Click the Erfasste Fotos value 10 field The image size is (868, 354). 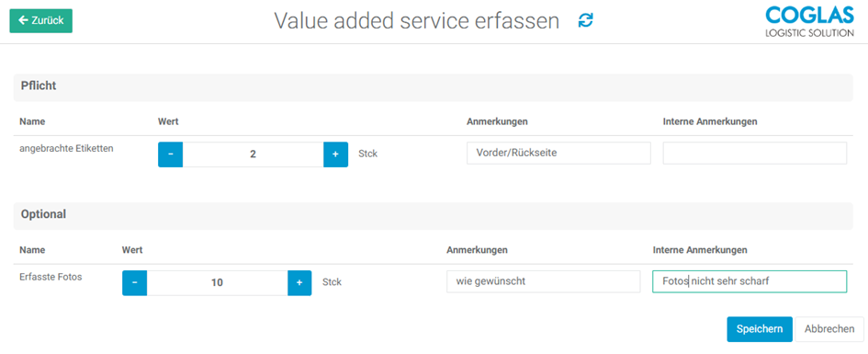217,283
